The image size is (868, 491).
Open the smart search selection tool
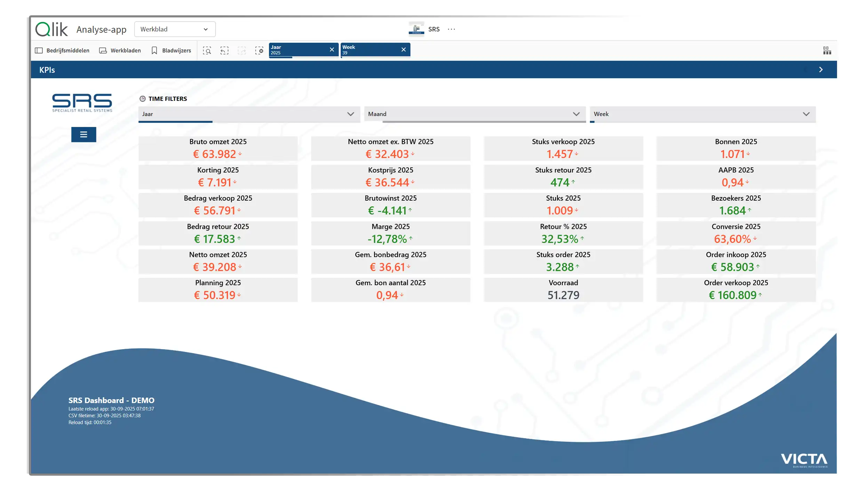click(x=207, y=51)
